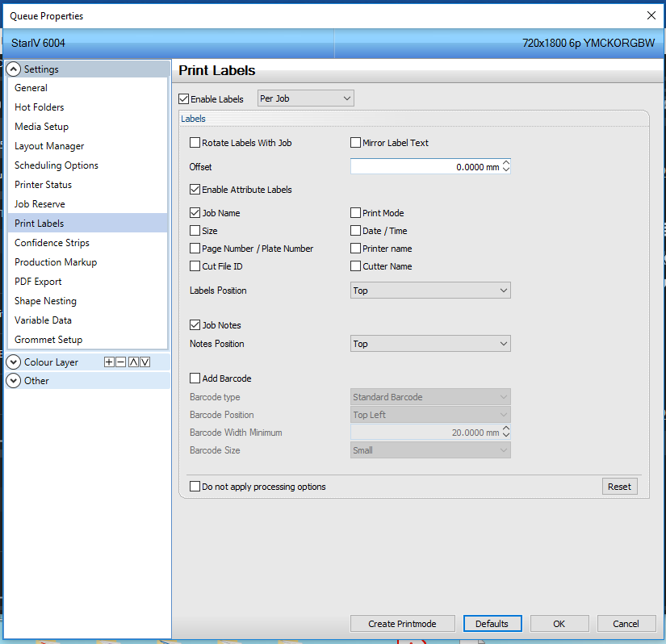Expand the Other section
Viewport: 666px width, 644px height.
[x=14, y=381]
